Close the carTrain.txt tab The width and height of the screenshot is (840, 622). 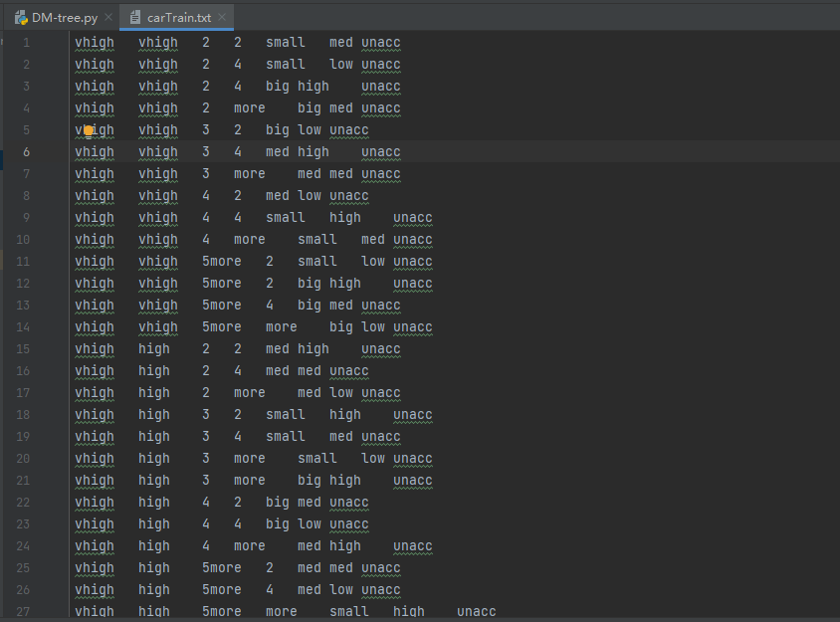click(x=222, y=17)
